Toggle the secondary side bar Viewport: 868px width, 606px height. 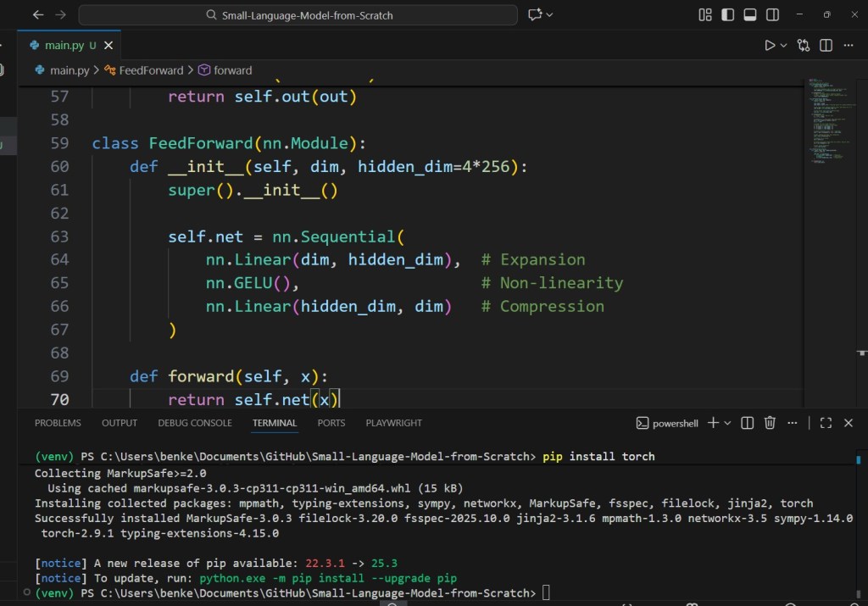(772, 14)
